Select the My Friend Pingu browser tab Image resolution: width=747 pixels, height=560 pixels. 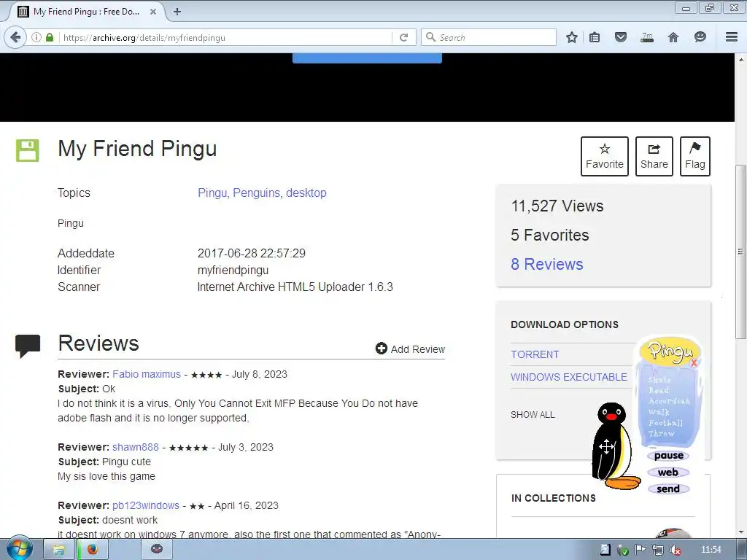click(86, 12)
